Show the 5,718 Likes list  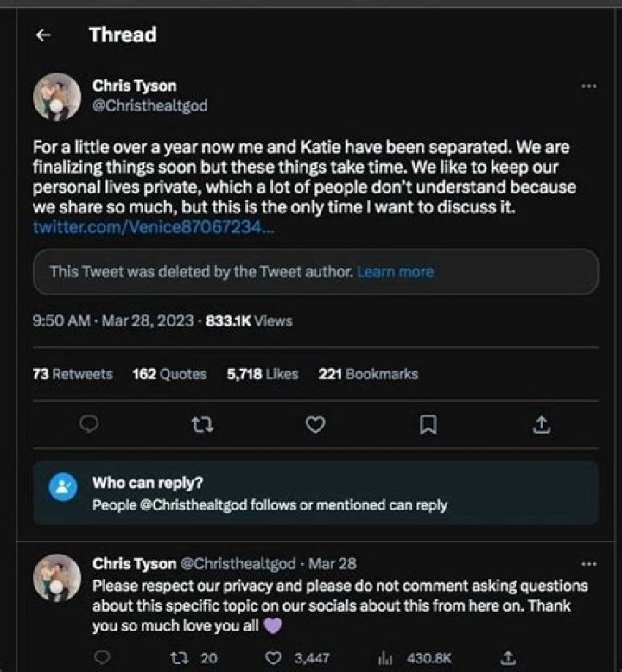tap(263, 374)
